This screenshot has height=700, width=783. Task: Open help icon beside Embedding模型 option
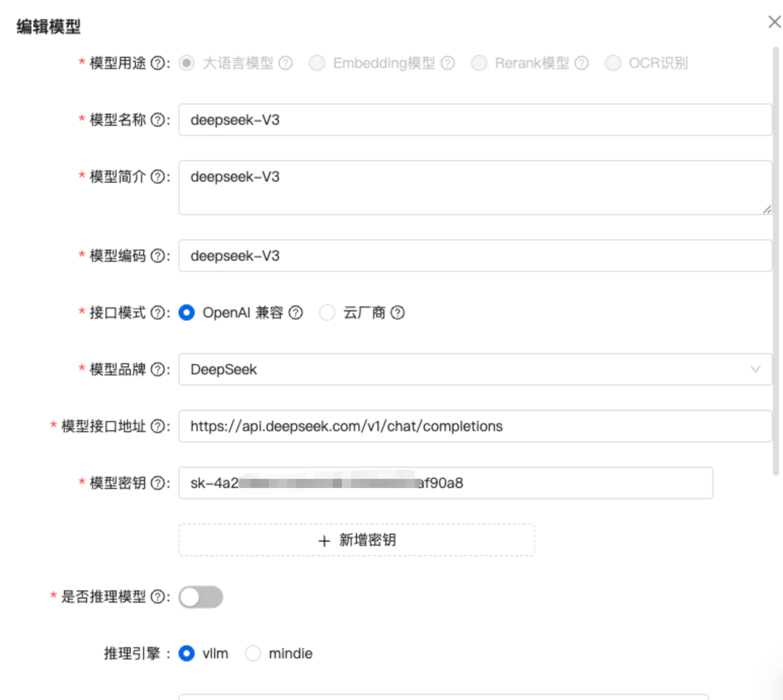448,63
